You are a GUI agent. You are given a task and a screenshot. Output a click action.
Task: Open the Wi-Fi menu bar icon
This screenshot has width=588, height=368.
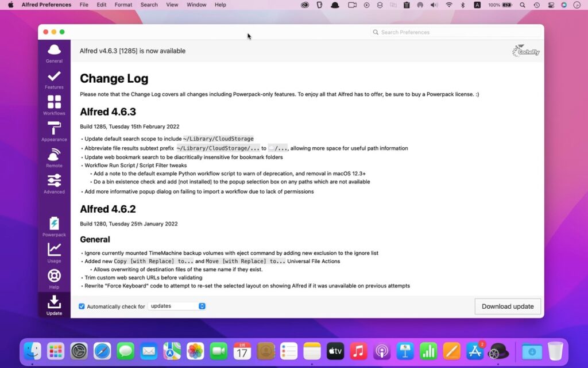pos(449,5)
